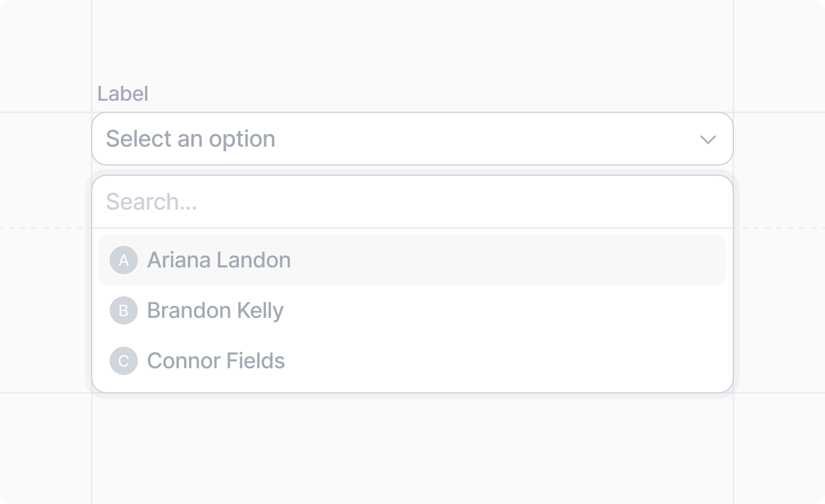Choose Brandon Kelly from the list

412,310
